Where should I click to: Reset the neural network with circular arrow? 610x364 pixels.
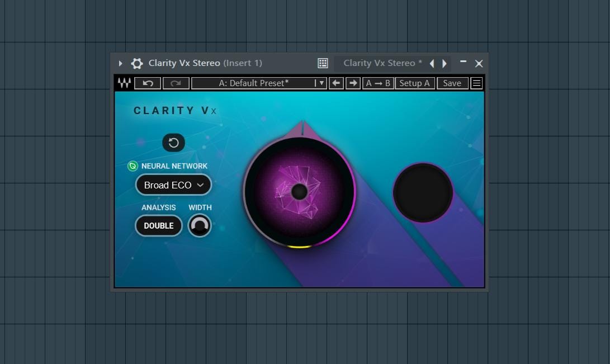173,143
